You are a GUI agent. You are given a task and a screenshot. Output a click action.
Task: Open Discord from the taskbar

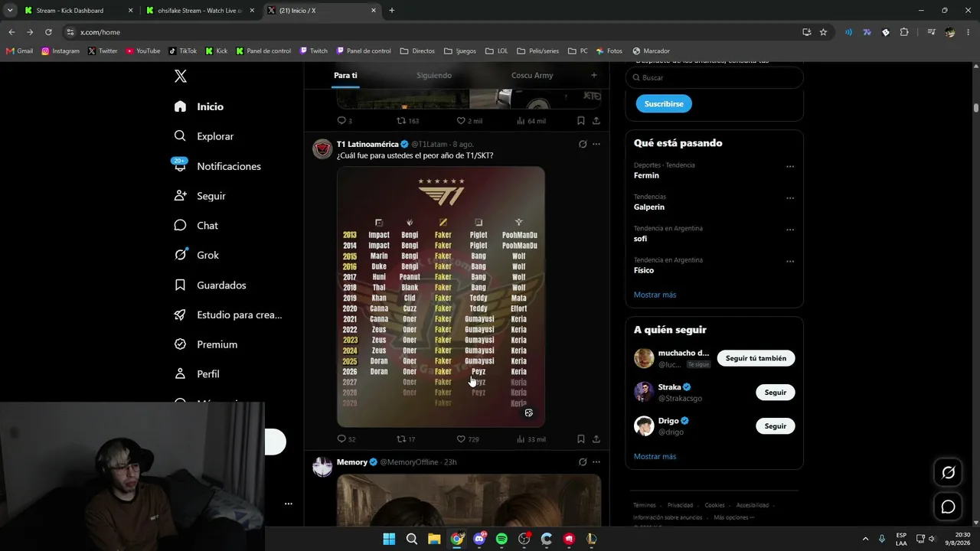(x=479, y=539)
